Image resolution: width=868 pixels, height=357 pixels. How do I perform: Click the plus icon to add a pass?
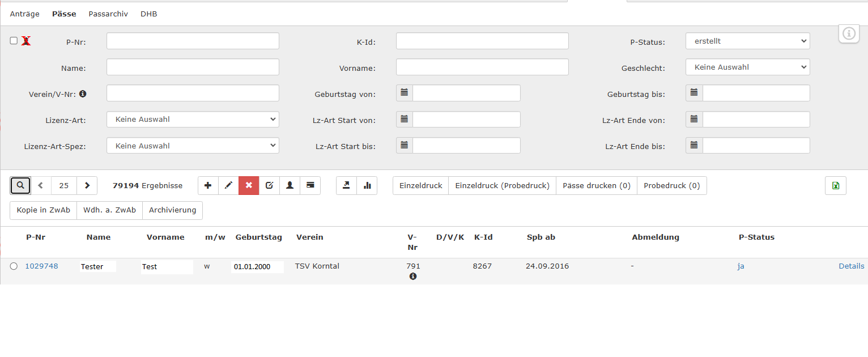pyautogui.click(x=208, y=185)
